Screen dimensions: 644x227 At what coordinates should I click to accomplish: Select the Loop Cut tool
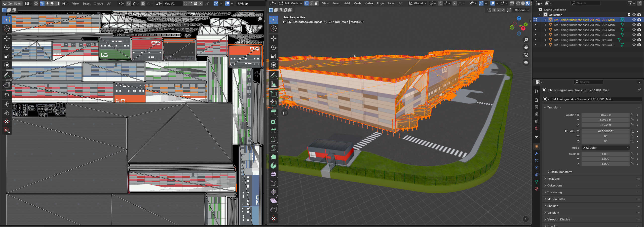pos(274,139)
